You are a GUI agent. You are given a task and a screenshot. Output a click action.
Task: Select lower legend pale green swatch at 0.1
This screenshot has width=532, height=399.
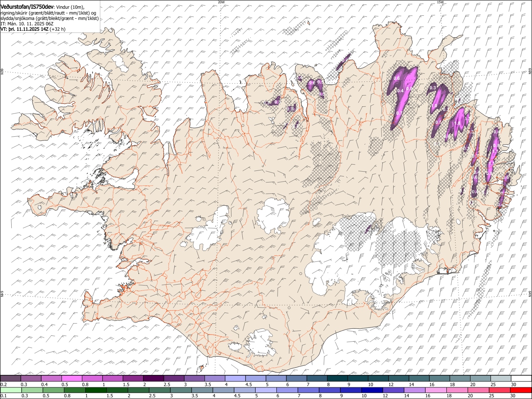point(10,390)
